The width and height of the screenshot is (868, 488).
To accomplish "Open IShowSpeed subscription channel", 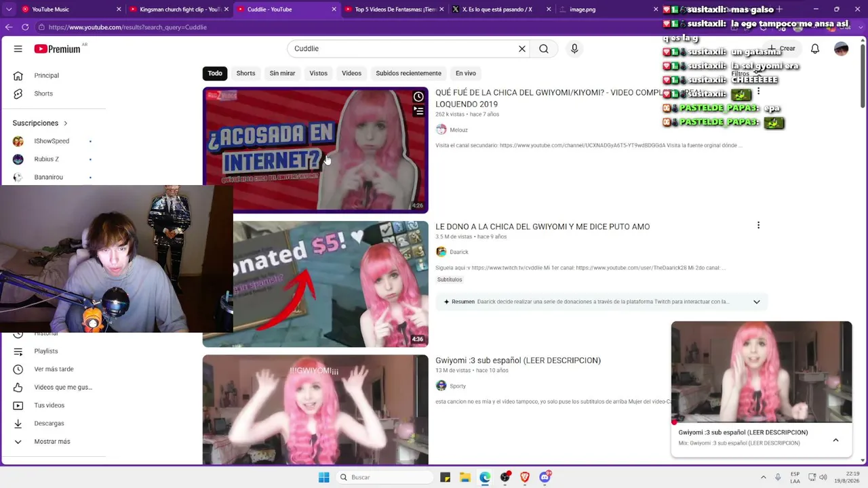I will pos(53,141).
